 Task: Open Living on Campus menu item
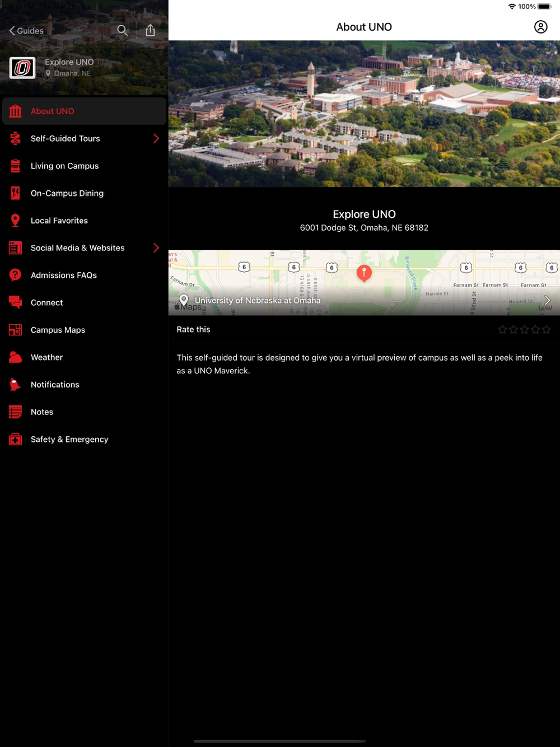pos(84,166)
